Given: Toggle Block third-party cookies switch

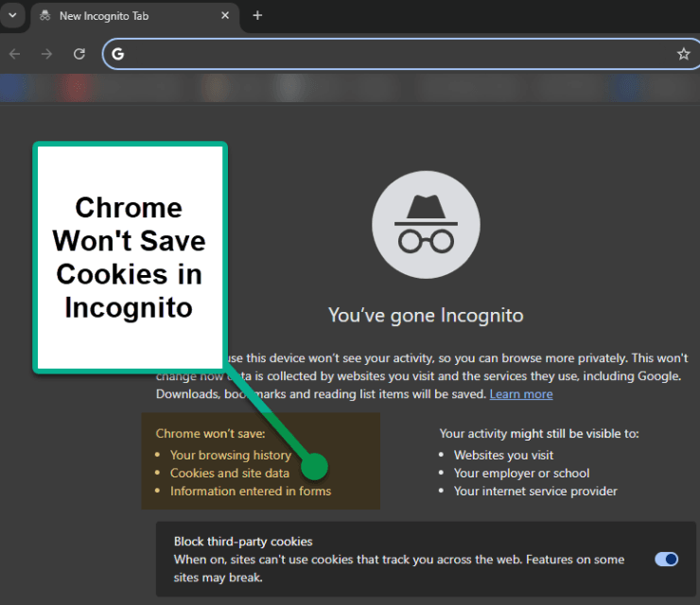Looking at the screenshot, I should [x=667, y=559].
